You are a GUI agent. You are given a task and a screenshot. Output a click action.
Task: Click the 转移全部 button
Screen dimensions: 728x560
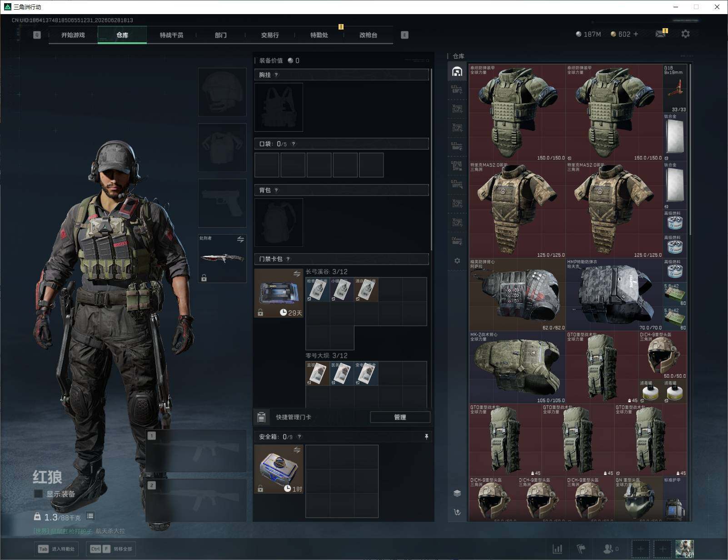pyautogui.click(x=111, y=549)
